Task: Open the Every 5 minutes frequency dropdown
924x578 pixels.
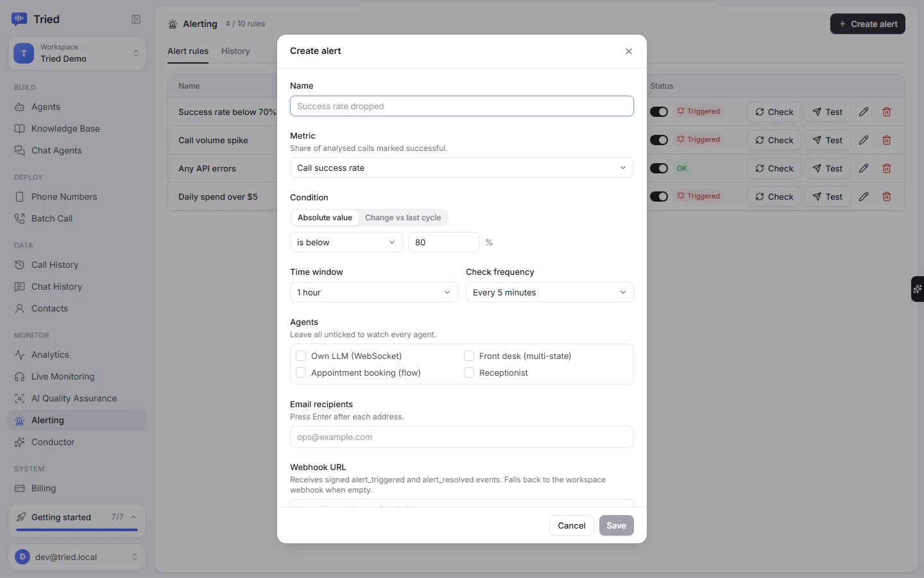Action: tap(550, 292)
